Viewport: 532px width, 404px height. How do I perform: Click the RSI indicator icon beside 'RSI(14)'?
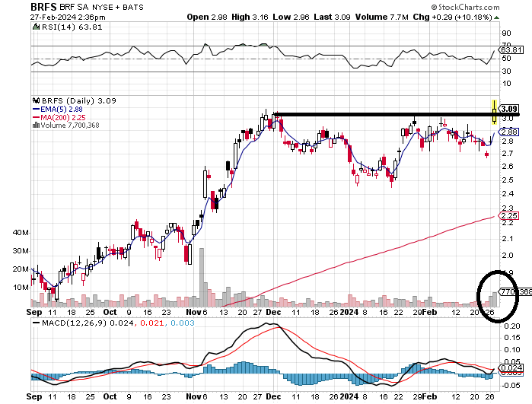point(36,27)
